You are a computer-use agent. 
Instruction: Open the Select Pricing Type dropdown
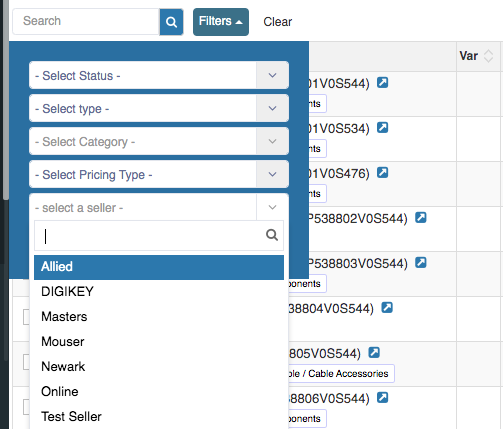click(x=159, y=174)
